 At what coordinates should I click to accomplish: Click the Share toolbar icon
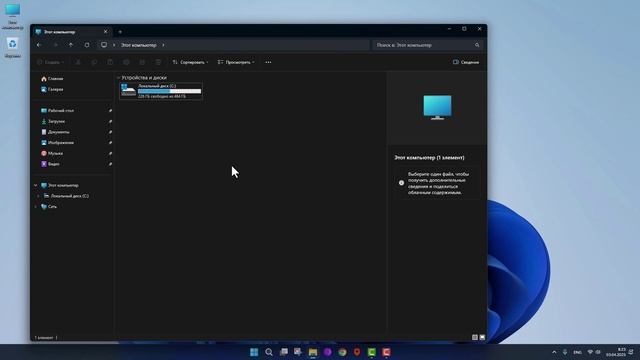click(142, 62)
